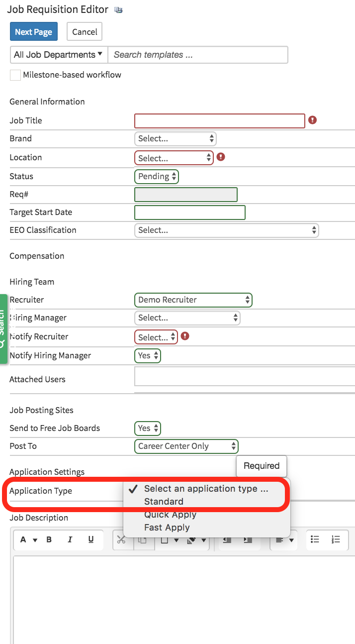Click the copy icon next to Job Requisition Editor
The height and width of the screenshot is (644, 355).
[x=118, y=9]
